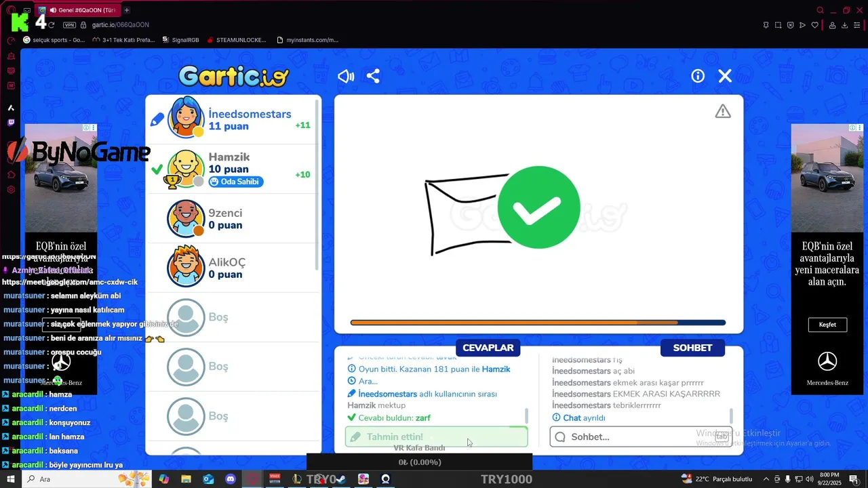
Task: Open browser downloads icon
Action: (844, 25)
